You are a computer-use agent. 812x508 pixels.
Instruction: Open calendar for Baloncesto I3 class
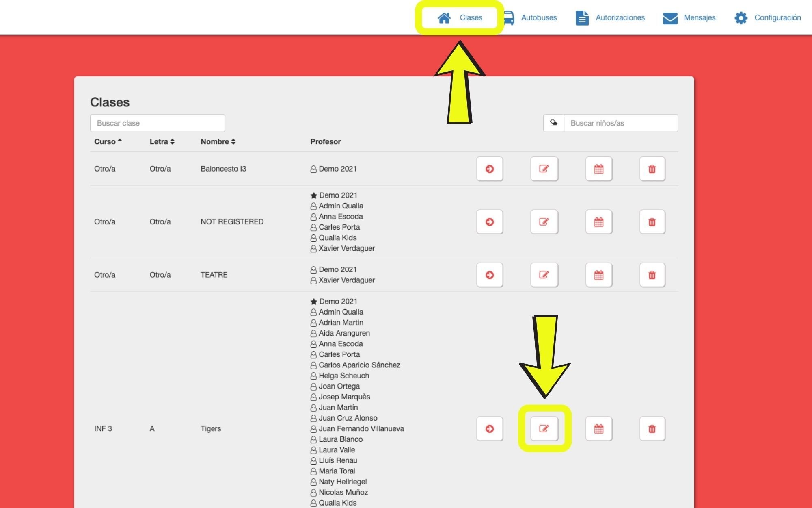(x=599, y=169)
